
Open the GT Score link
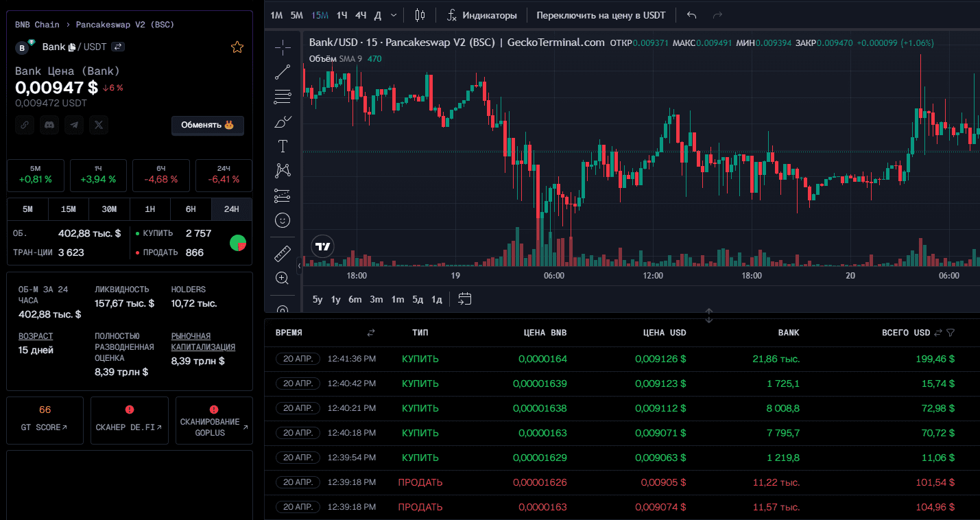click(x=45, y=420)
